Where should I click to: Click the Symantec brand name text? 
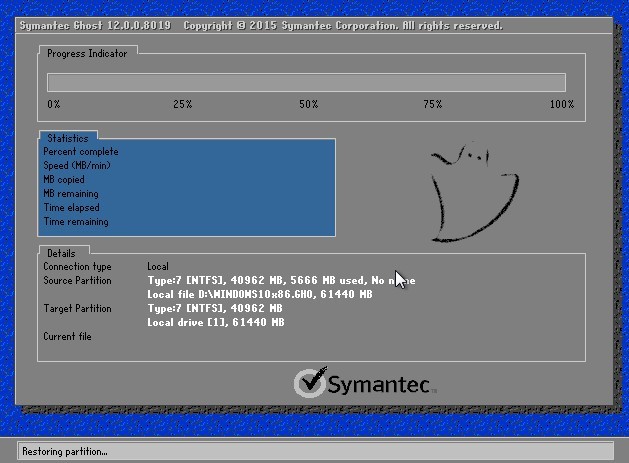click(382, 384)
